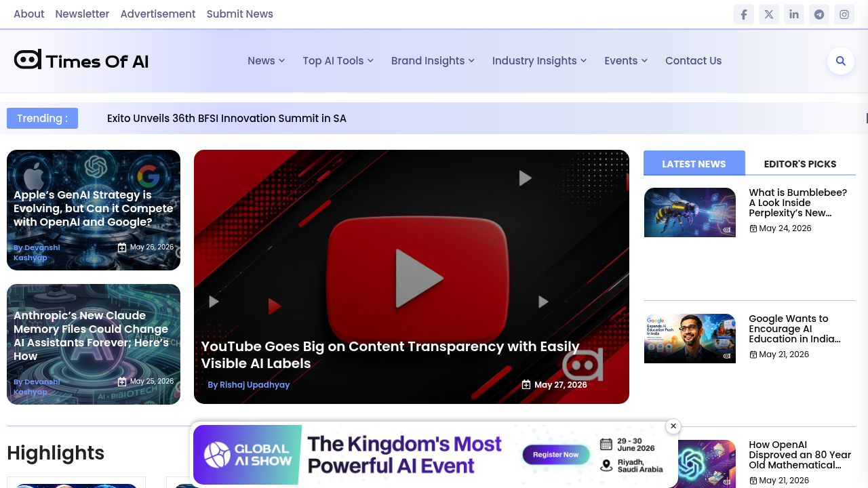Screen dimensions: 868x488
Task: Click the calendar icon beside May 25, 2026
Action: coord(122,382)
